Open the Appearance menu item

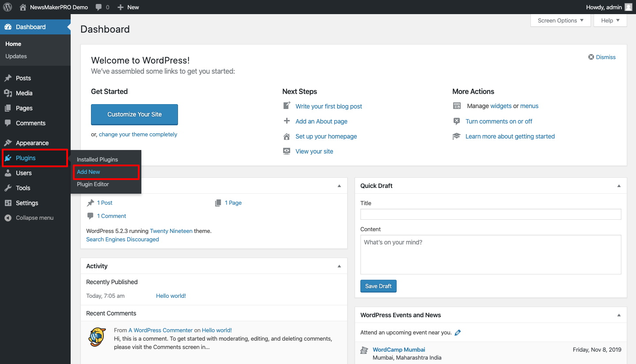[x=35, y=143]
